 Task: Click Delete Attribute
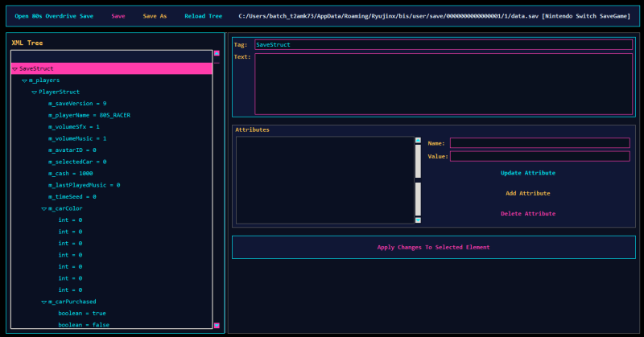(x=528, y=213)
